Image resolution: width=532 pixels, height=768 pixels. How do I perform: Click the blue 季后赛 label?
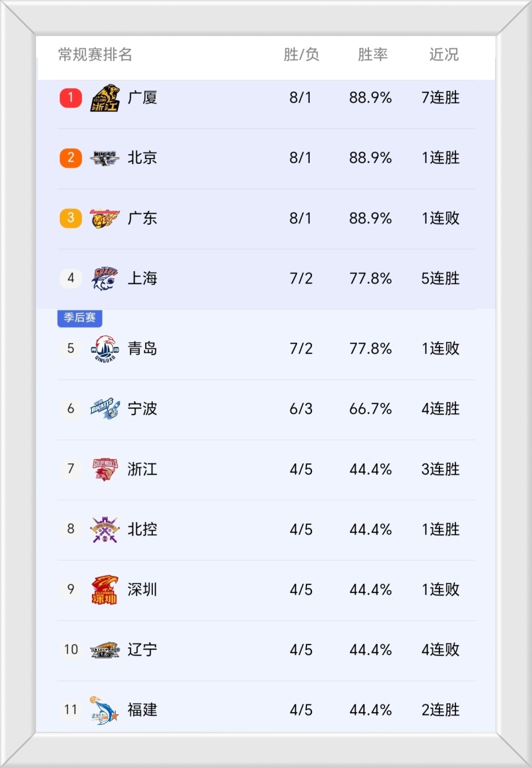79,318
